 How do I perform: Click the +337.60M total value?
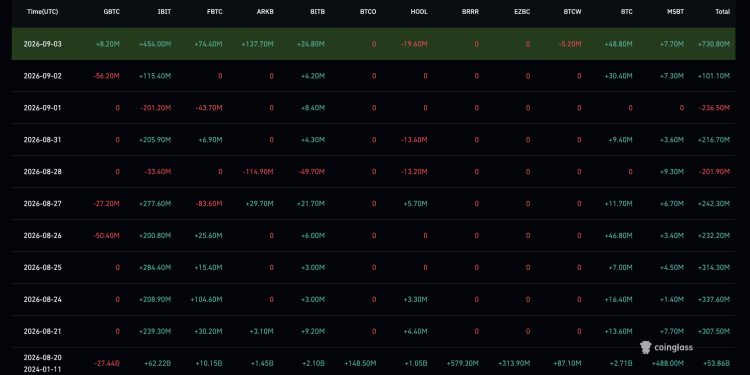(x=714, y=300)
